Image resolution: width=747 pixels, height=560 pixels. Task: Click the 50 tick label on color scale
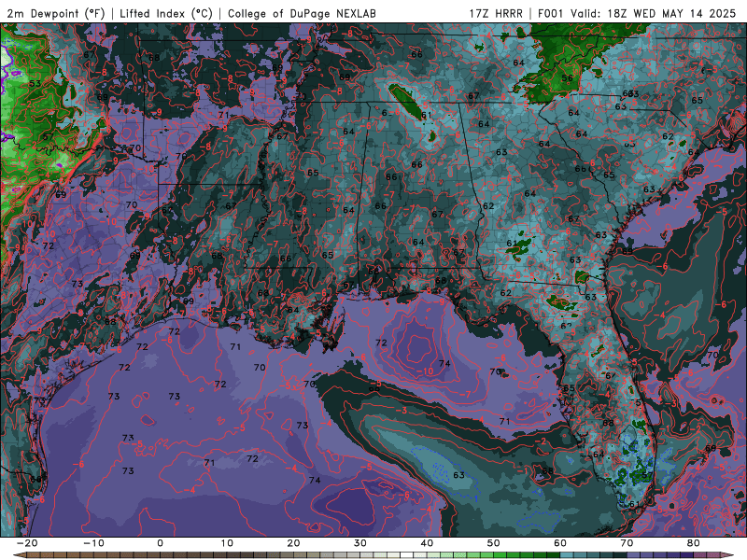pos(494,543)
